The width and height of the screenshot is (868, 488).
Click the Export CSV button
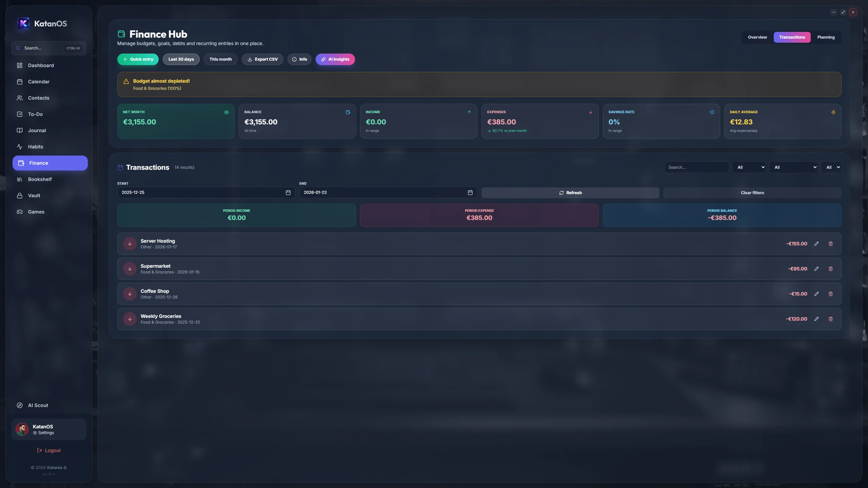click(x=262, y=59)
